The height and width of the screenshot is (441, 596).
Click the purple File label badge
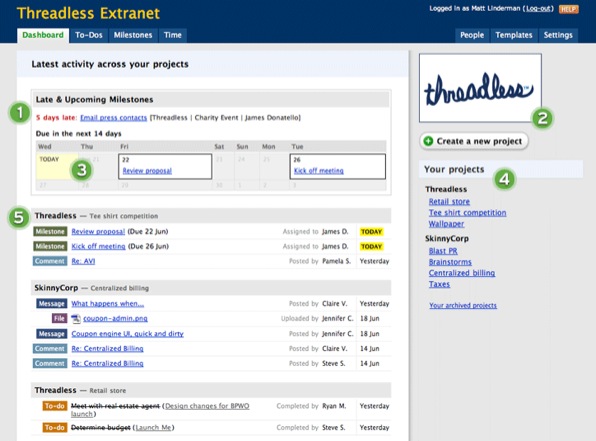tap(59, 319)
